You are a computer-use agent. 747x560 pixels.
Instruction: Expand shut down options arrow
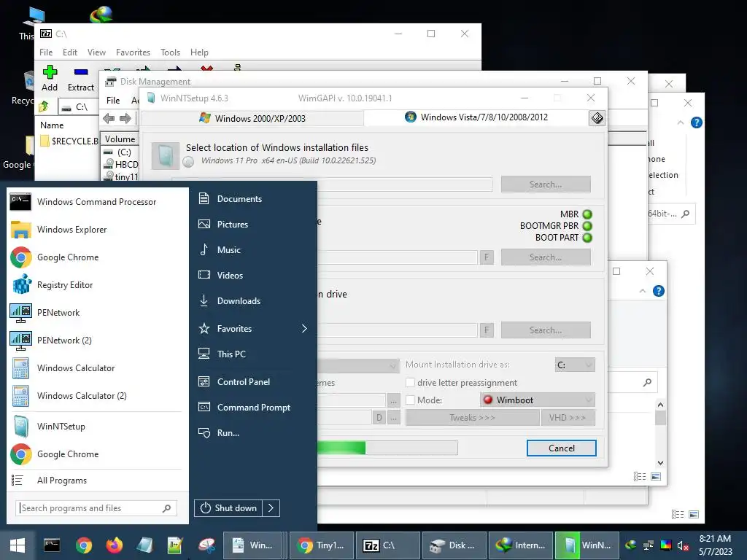pyautogui.click(x=271, y=508)
